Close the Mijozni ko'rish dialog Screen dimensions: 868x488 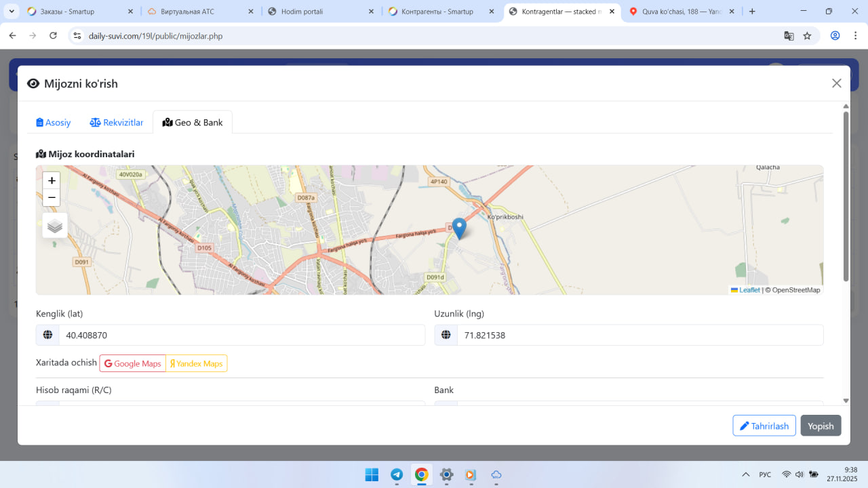point(836,83)
